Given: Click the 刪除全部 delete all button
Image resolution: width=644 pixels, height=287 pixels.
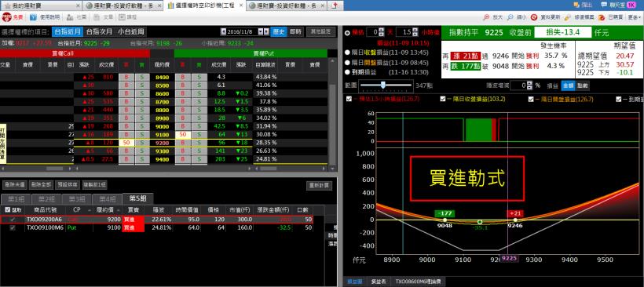Looking at the screenshot, I should pyautogui.click(x=42, y=185).
